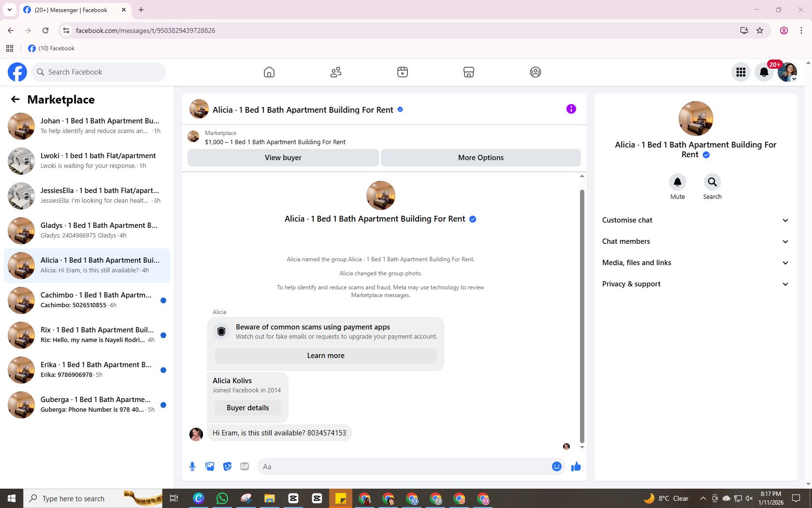Expand the Chat members section
The height and width of the screenshot is (508, 812).
click(x=696, y=241)
